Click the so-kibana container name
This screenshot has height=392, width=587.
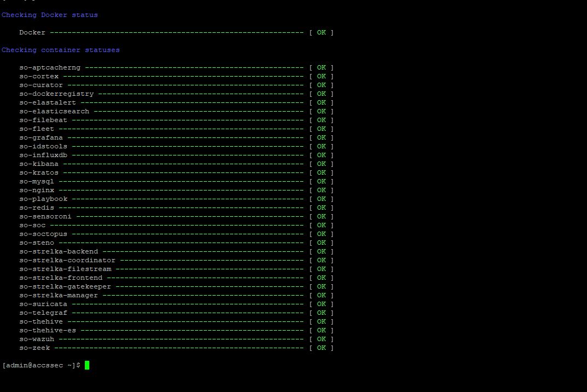point(39,164)
